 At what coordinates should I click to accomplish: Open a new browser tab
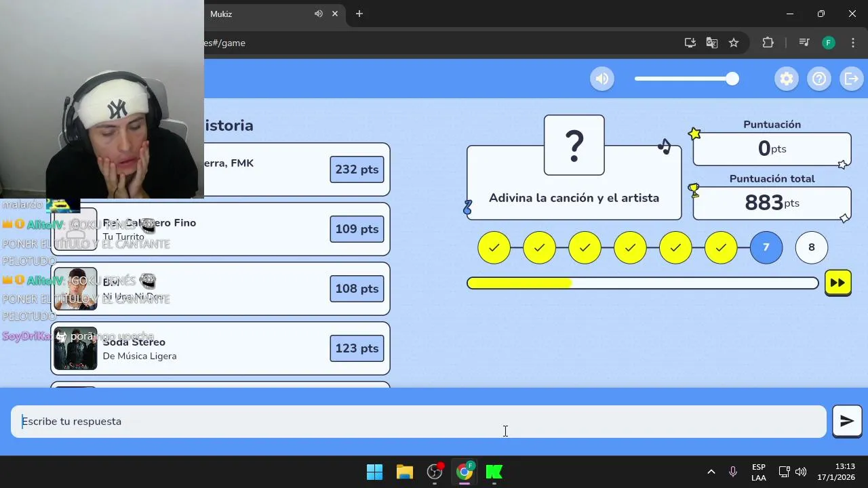click(x=359, y=14)
